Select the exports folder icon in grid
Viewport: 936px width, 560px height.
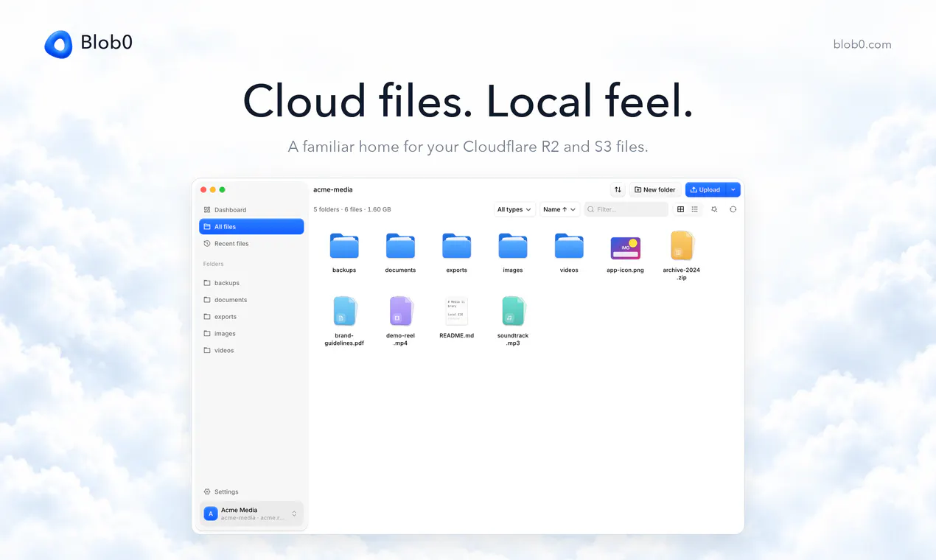(x=457, y=246)
